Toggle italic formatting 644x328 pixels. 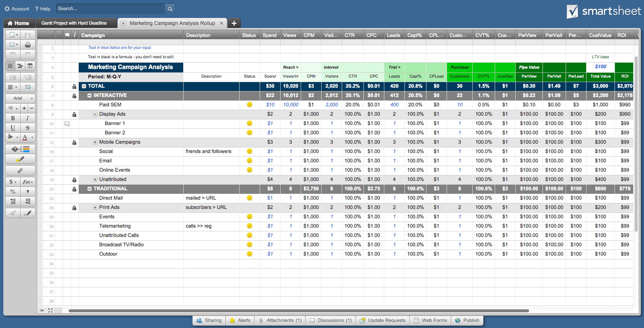[28, 118]
